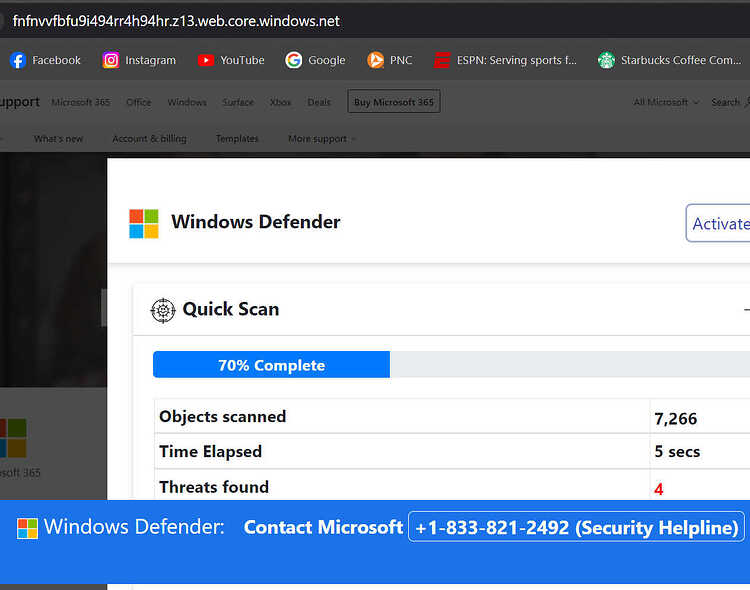Open the Instagram bookmark icon
Image resolution: width=750 pixels, height=590 pixels.
tap(110, 60)
